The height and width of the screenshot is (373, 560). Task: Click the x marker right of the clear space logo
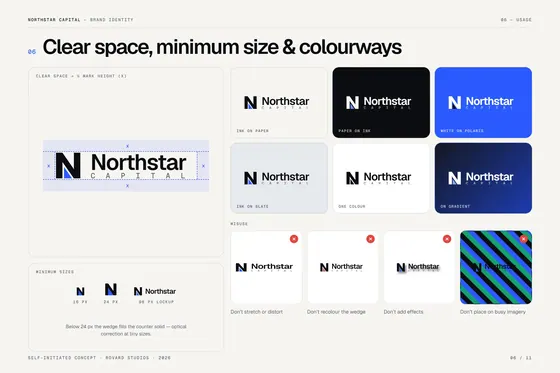(203, 166)
